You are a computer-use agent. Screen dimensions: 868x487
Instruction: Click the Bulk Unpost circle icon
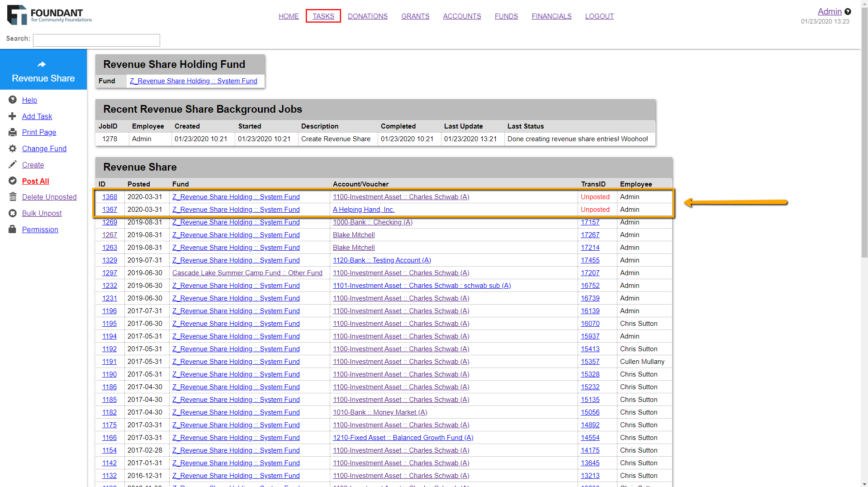(x=13, y=213)
